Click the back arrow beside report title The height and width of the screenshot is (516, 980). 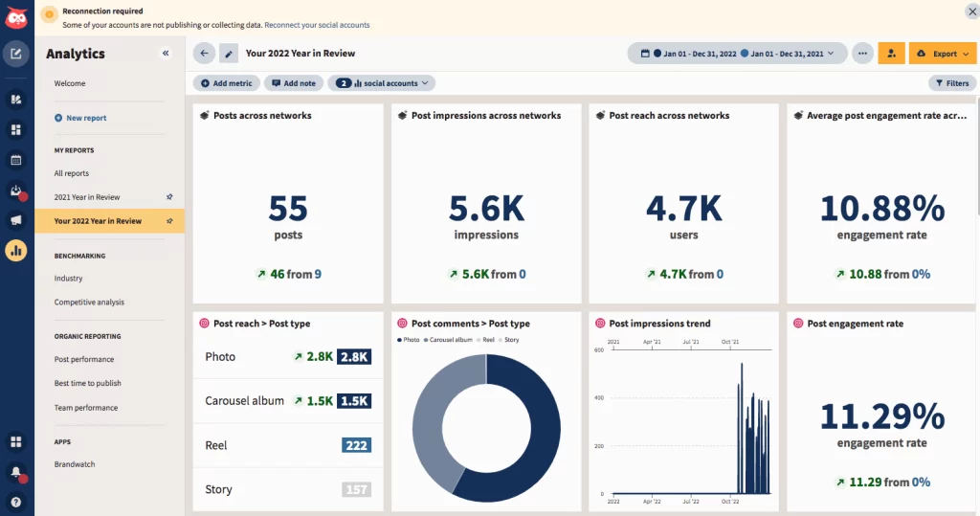[x=204, y=54]
